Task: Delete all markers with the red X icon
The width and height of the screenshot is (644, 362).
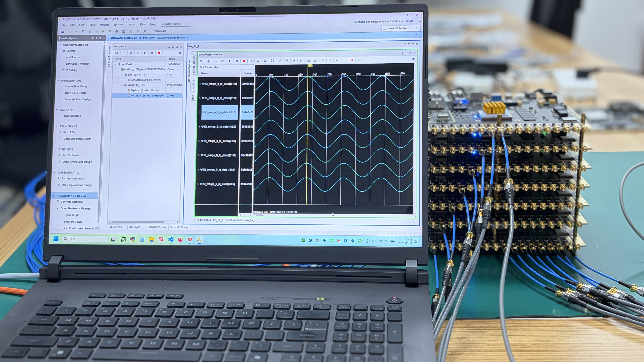Action: pos(352,60)
